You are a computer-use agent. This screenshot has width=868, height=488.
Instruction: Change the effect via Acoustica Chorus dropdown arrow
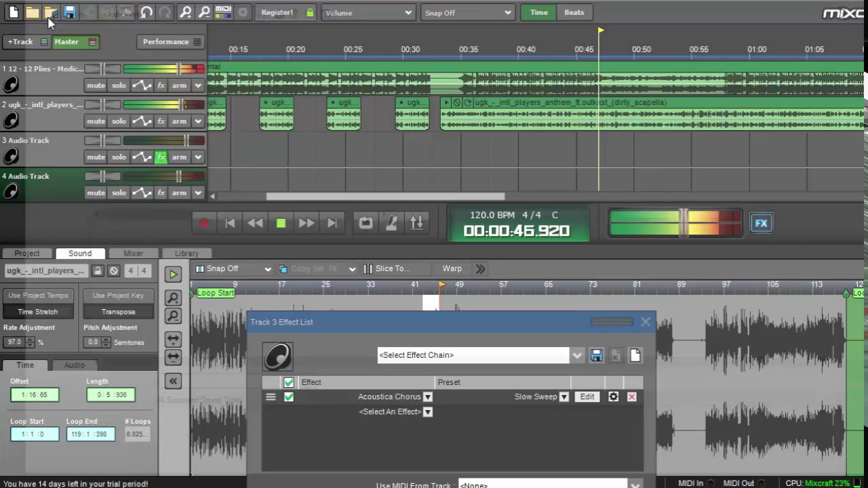tap(427, 396)
